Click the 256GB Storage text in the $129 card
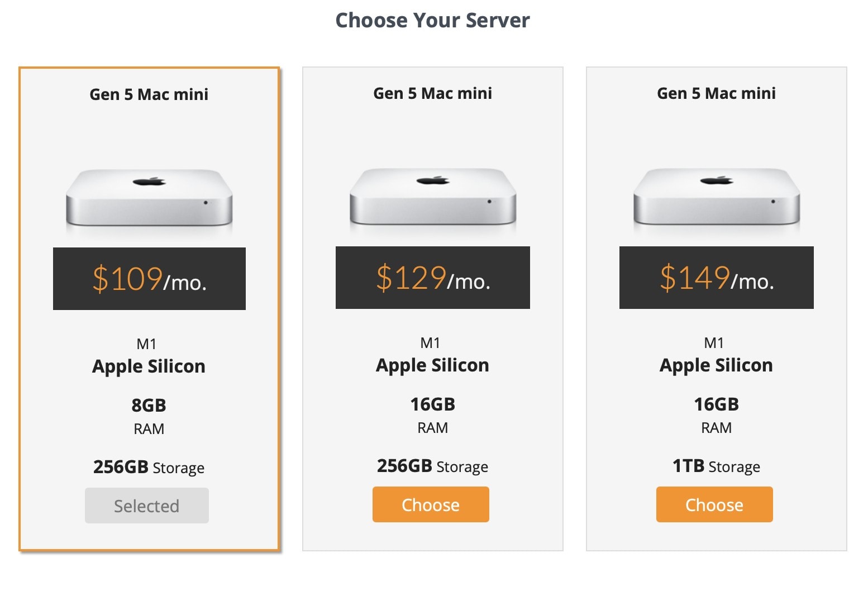The height and width of the screenshot is (591, 868). [x=433, y=466]
